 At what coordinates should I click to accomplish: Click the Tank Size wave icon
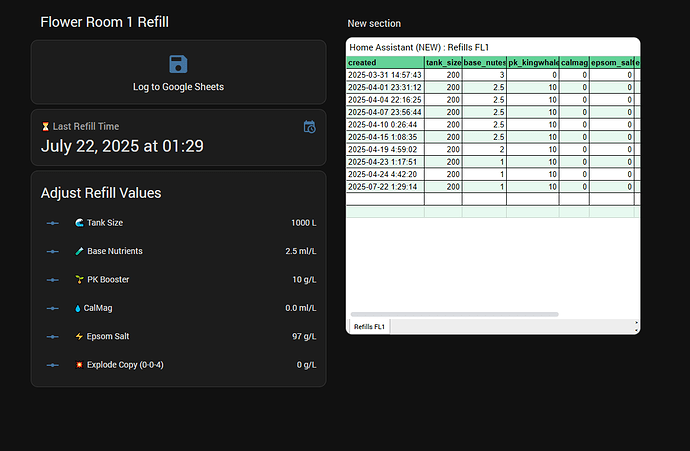(x=79, y=223)
